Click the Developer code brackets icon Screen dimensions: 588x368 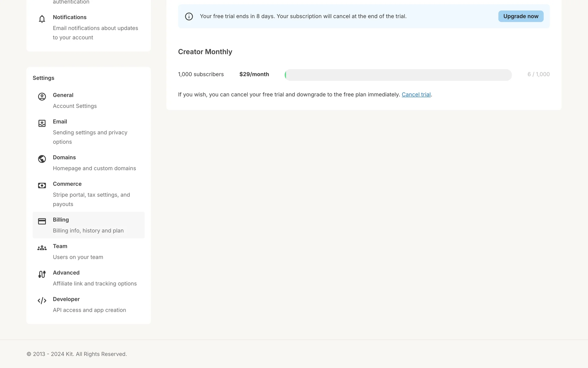(42, 301)
